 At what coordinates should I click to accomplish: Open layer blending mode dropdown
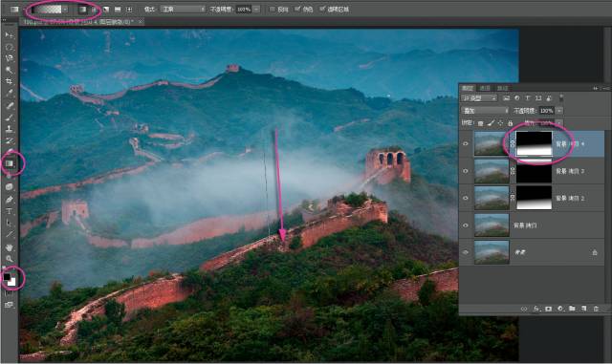485,111
